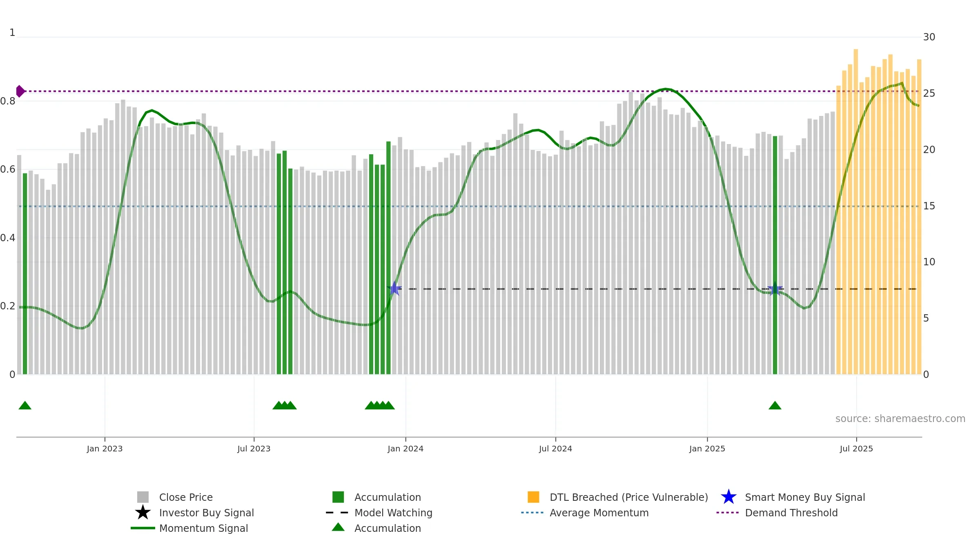Open the sharemaestro.com source link
The height and width of the screenshot is (551, 980).
tap(900, 419)
